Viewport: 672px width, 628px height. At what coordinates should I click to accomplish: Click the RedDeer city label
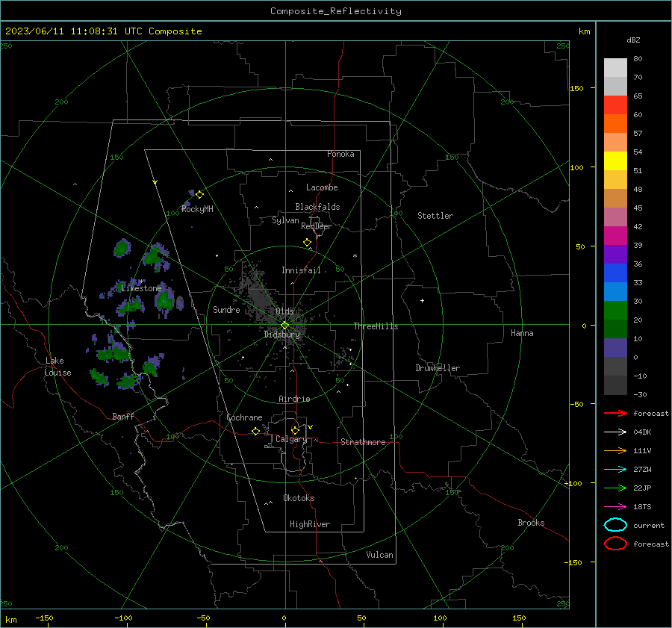pyautogui.click(x=317, y=226)
